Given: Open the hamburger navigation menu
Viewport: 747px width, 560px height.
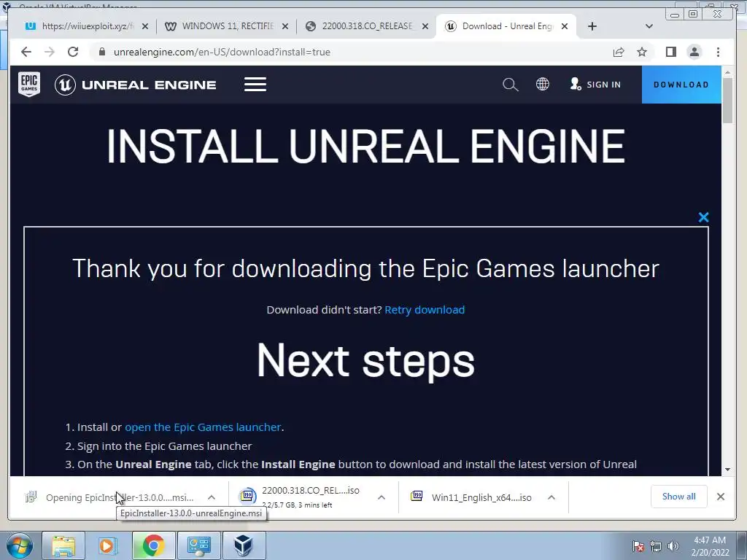Looking at the screenshot, I should coord(255,85).
